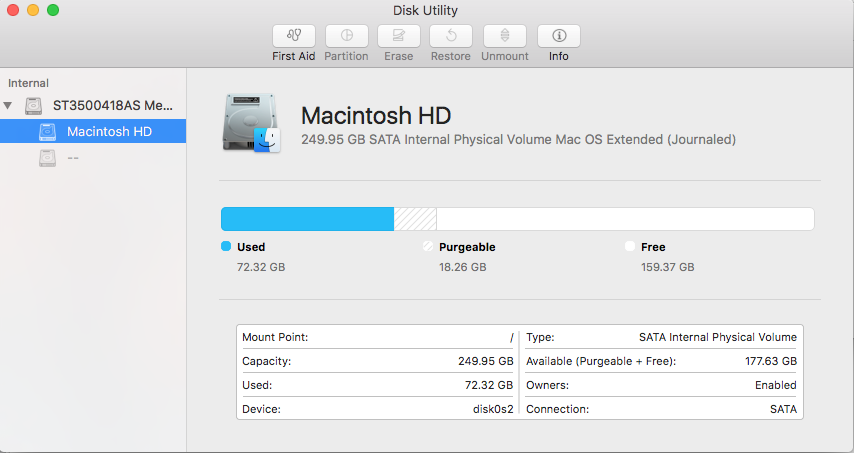Run First Aid on the disk

pos(294,36)
